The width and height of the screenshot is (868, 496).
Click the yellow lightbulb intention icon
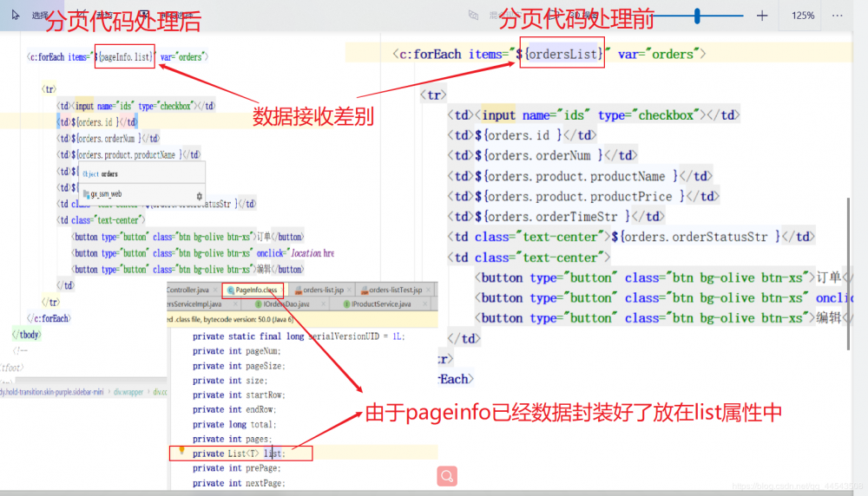(x=181, y=451)
